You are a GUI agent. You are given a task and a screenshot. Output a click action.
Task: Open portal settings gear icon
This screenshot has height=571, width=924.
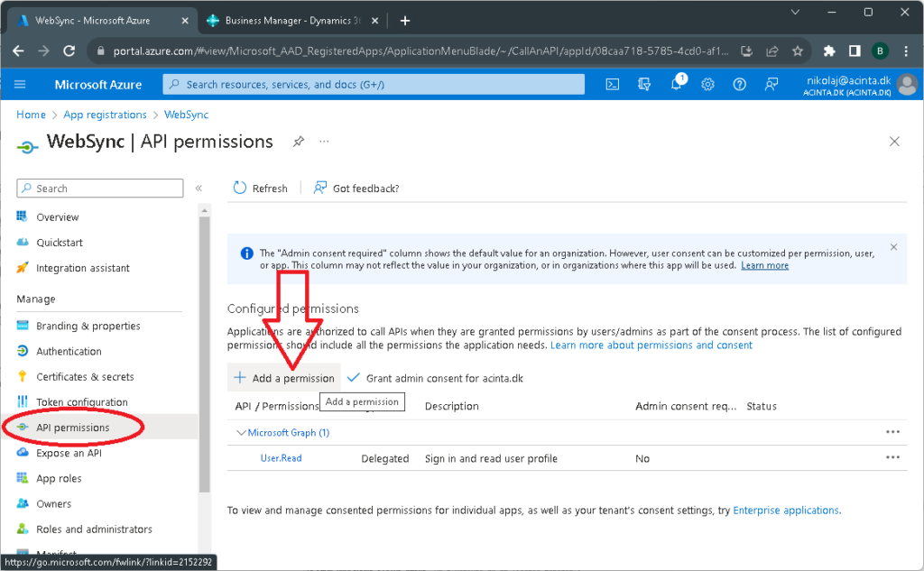coord(707,84)
